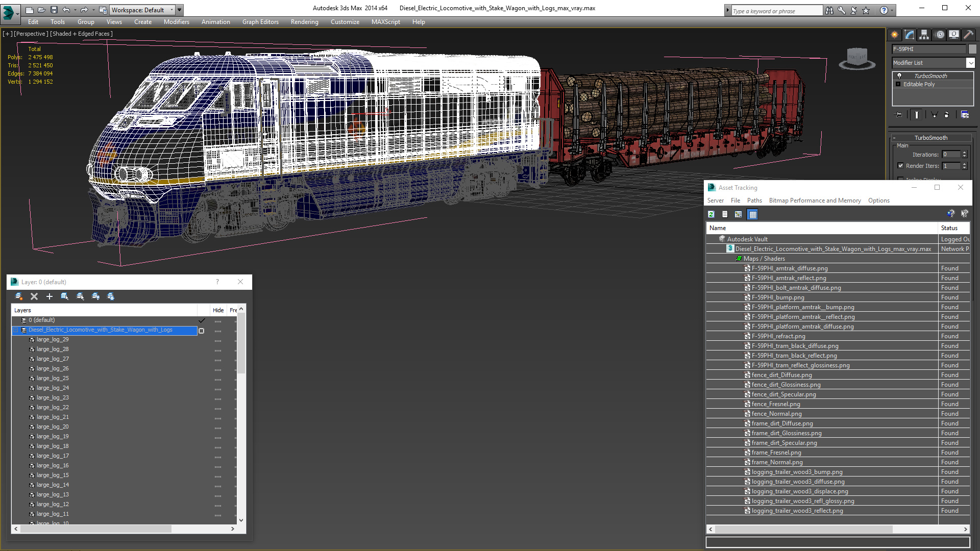Viewport: 980px width, 551px height.
Task: Click the Pin Stack icon
Action: [899, 115]
